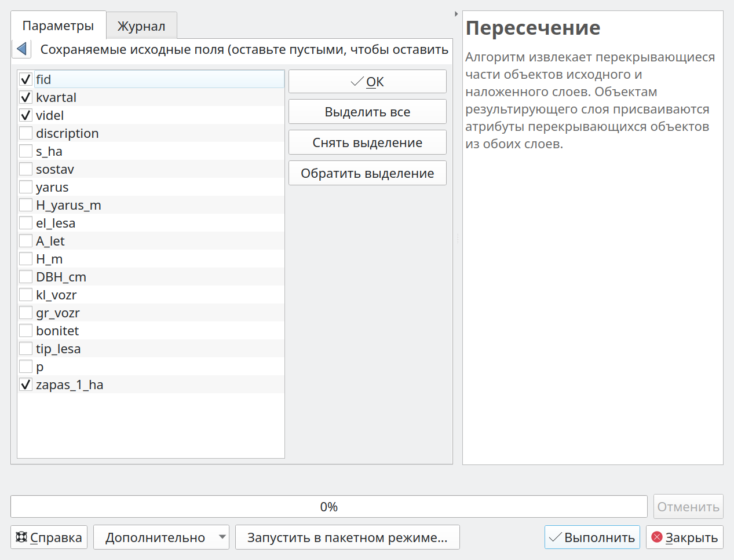Collapse help panel with small arrow
Screen dimensions: 734x560
pyautogui.click(x=457, y=14)
